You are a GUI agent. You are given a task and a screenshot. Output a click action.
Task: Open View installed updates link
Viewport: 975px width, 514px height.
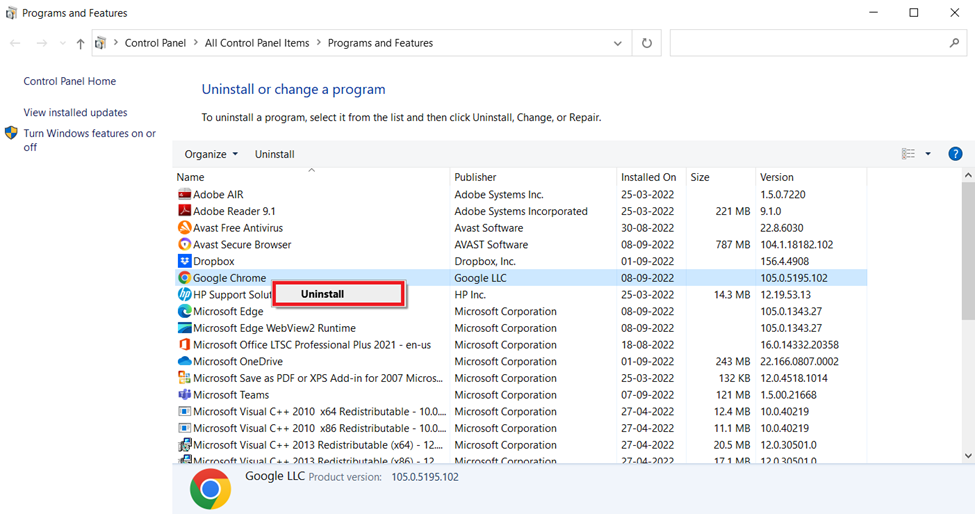pos(75,113)
